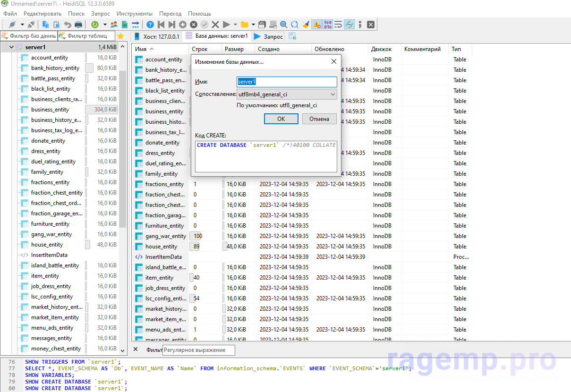Click the load SQL file folder icon

(244, 25)
